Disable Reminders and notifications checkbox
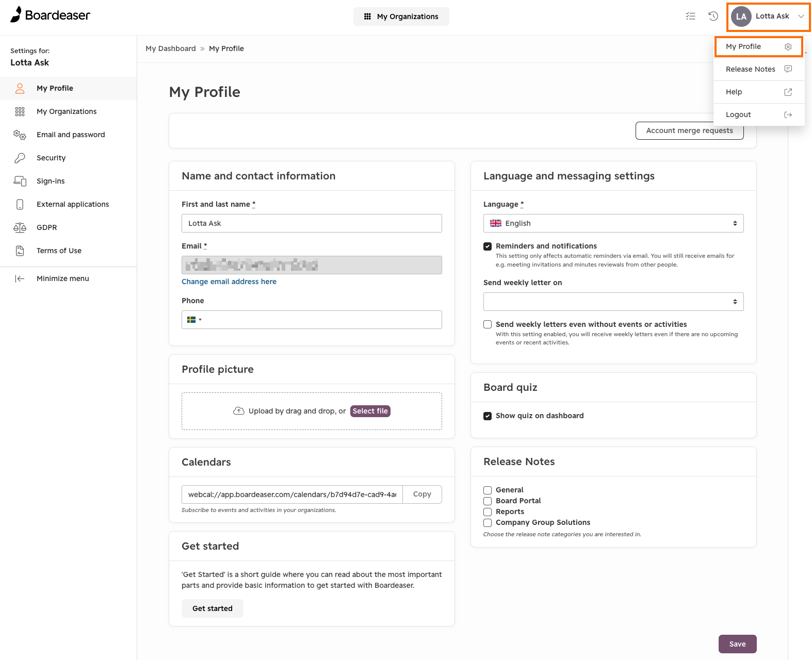 [488, 246]
